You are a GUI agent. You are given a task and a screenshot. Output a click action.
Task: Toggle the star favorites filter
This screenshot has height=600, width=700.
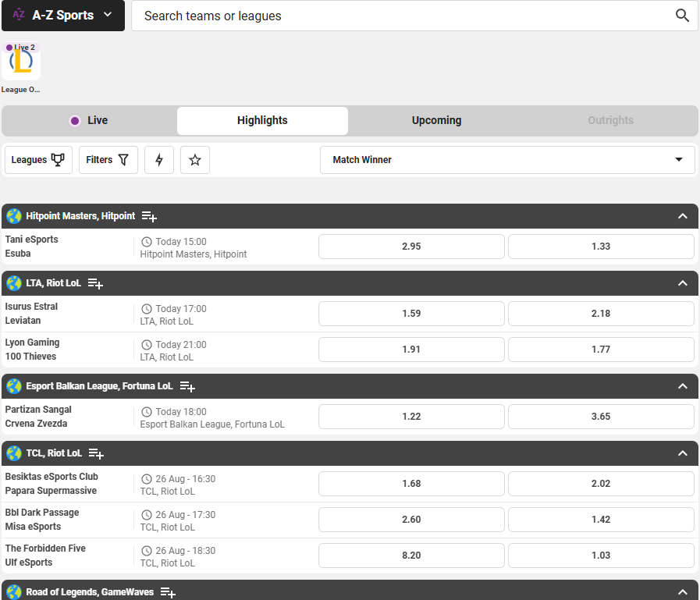point(194,160)
